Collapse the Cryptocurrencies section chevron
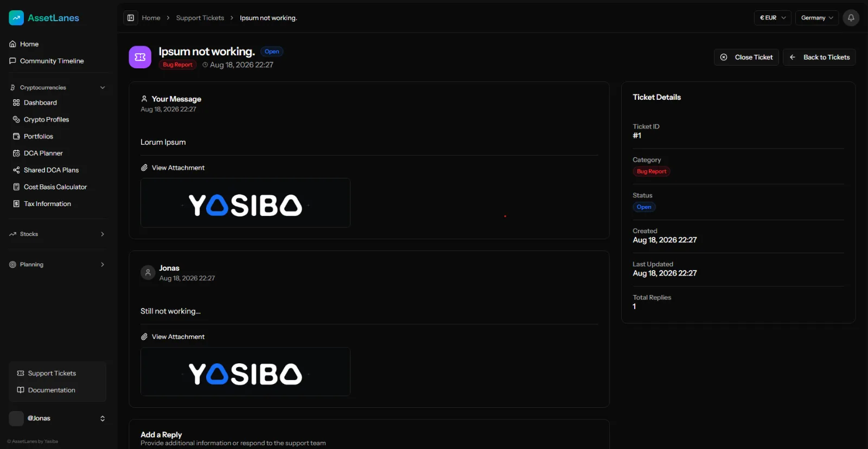 pos(103,87)
